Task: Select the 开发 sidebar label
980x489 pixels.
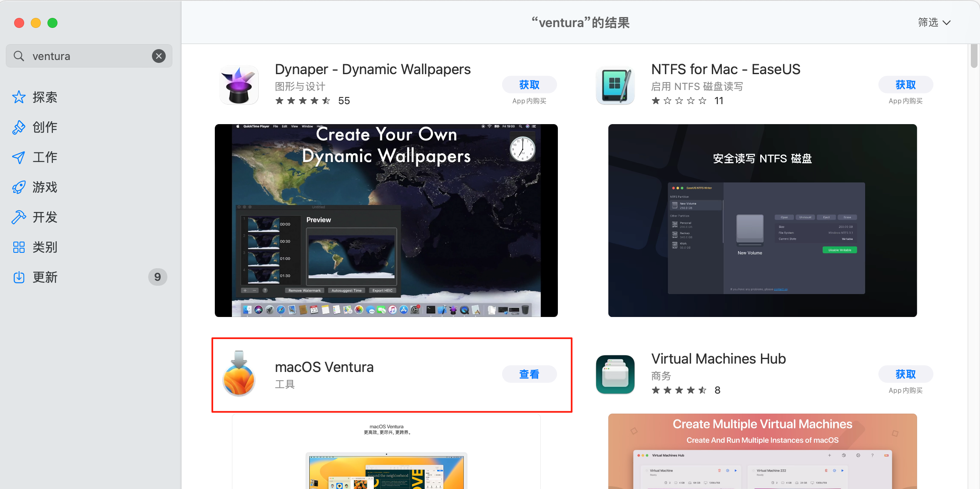Action: tap(45, 217)
